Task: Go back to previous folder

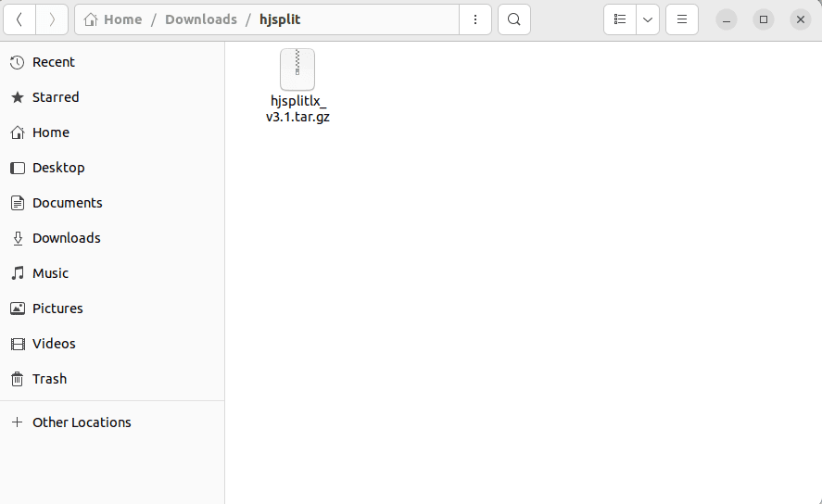Action: [x=19, y=19]
